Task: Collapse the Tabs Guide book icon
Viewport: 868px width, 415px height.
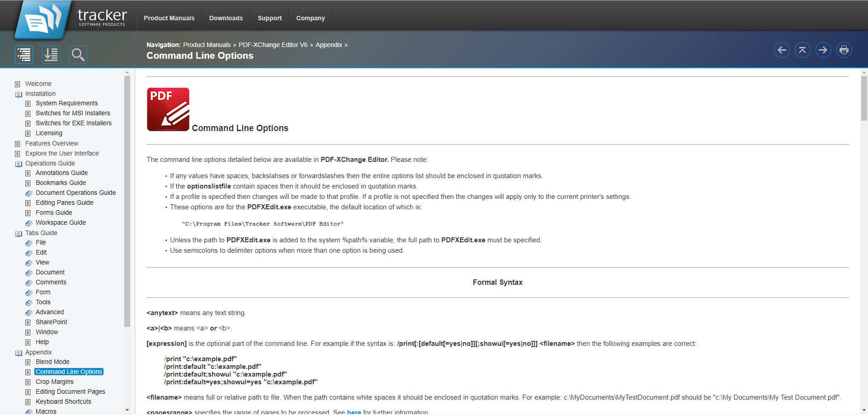Action: (19, 233)
